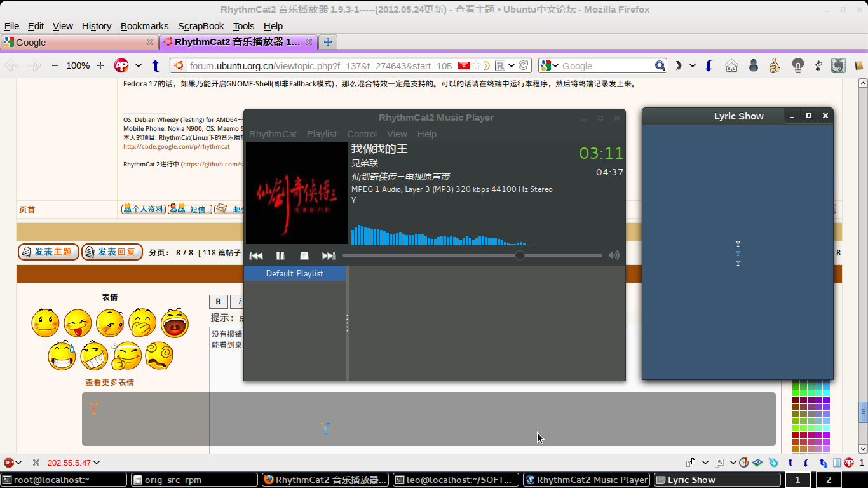Viewport: 868px width, 488px height.
Task: Click the blue down-arrow toolbar icon
Action: (x=709, y=65)
